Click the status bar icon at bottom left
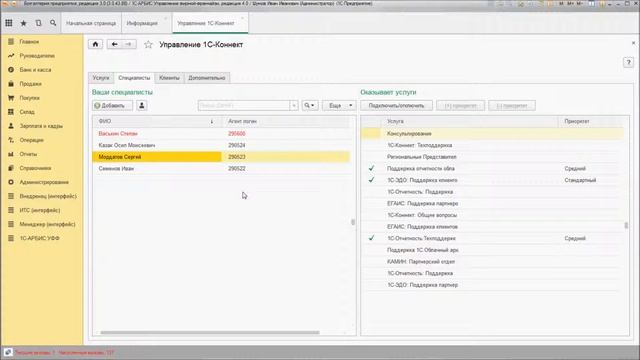Image resolution: width=640 pixels, height=360 pixels. point(8,352)
